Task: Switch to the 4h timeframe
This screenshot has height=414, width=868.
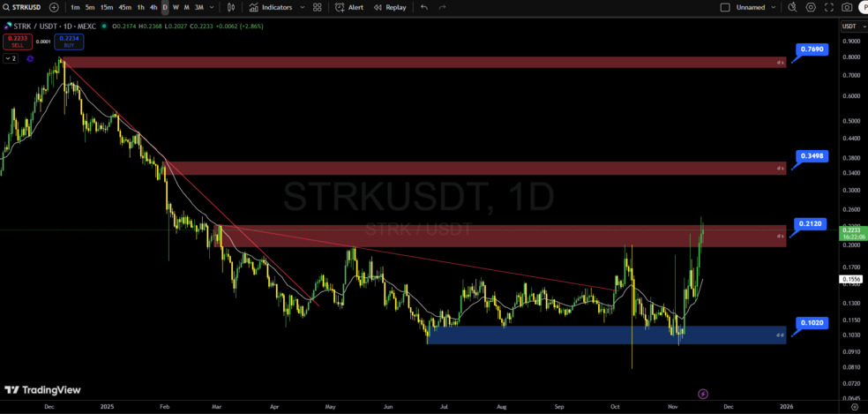Action: click(x=153, y=7)
